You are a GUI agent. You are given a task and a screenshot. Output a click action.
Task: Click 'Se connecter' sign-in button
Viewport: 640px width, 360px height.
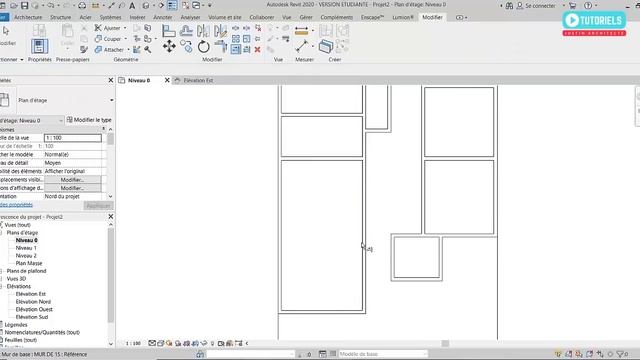pos(540,6)
